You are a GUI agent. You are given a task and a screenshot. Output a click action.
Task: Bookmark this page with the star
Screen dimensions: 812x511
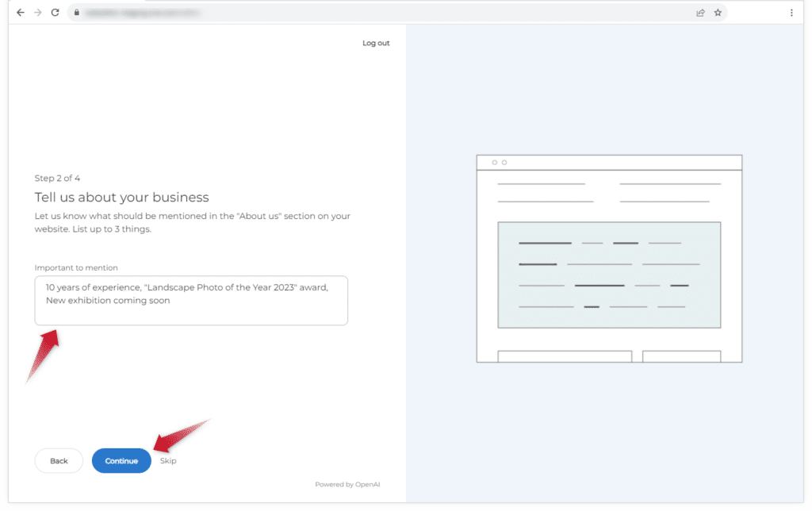tap(718, 13)
